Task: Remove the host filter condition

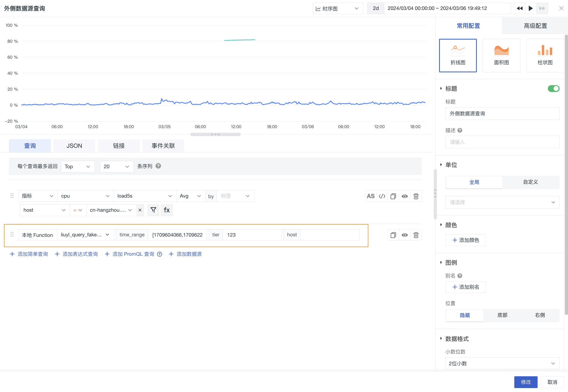Action: (x=140, y=210)
